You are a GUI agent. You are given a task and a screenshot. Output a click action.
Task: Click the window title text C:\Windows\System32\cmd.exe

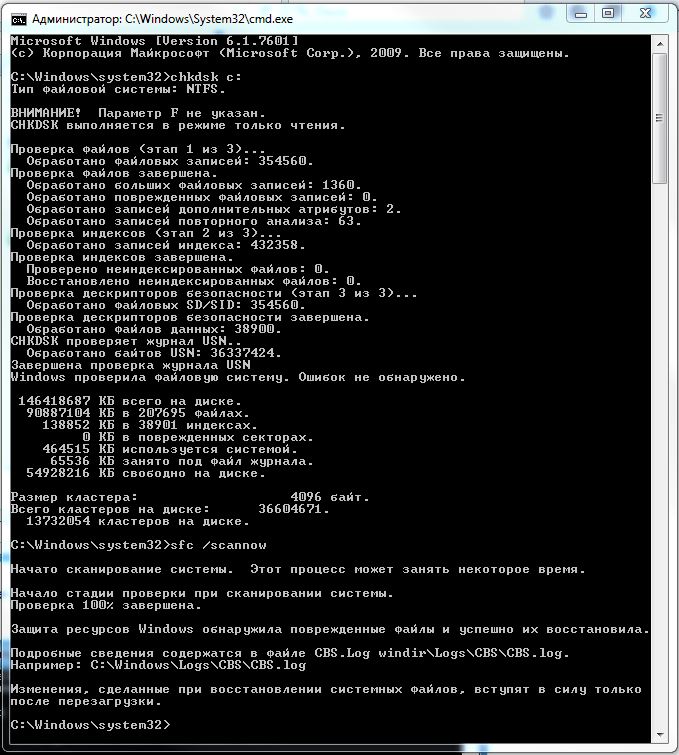pyautogui.click(x=209, y=19)
